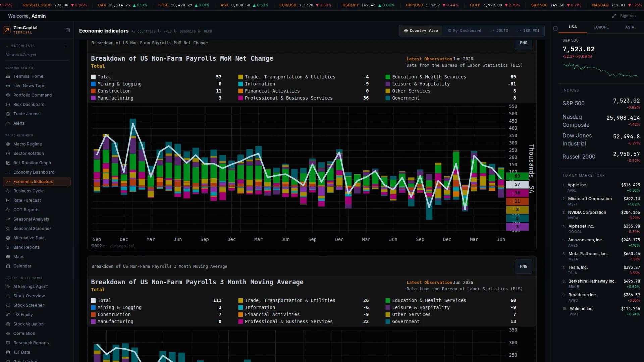
Task: Open the Bank Reports dollar icon
Action: click(x=8, y=247)
